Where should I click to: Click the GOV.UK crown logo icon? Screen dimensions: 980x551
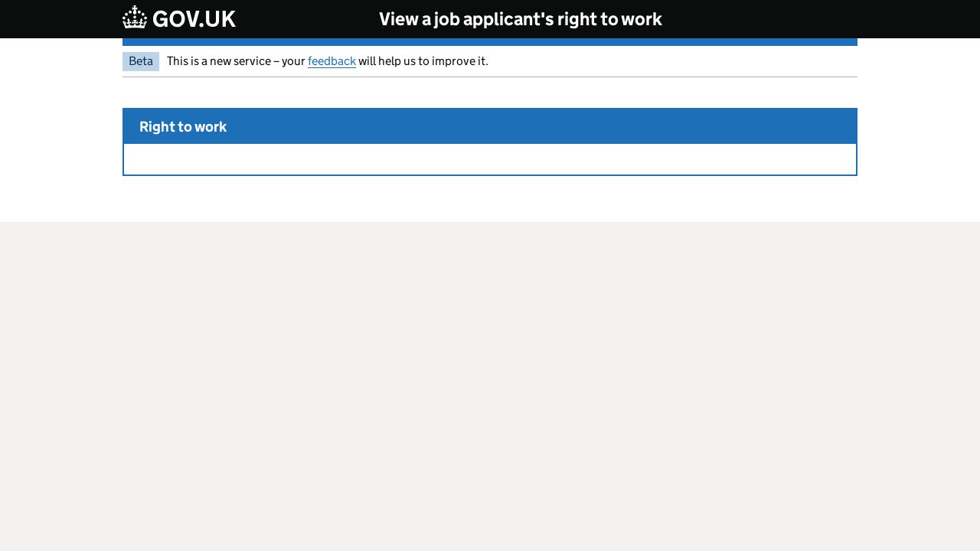[x=135, y=17]
